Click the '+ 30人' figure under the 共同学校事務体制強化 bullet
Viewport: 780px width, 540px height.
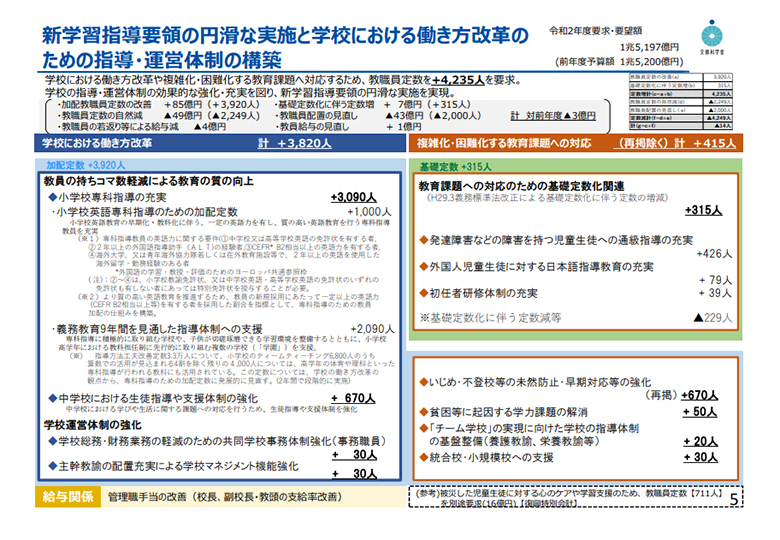click(355, 455)
